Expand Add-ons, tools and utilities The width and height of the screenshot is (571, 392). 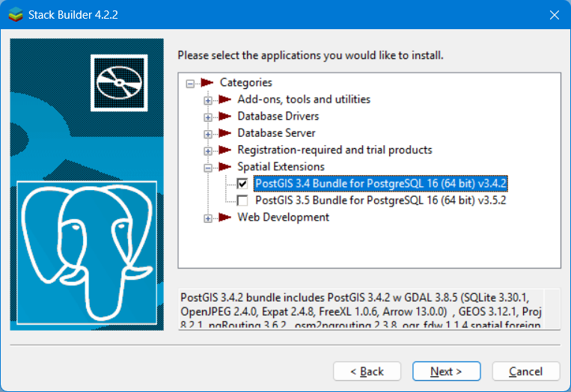coord(208,100)
